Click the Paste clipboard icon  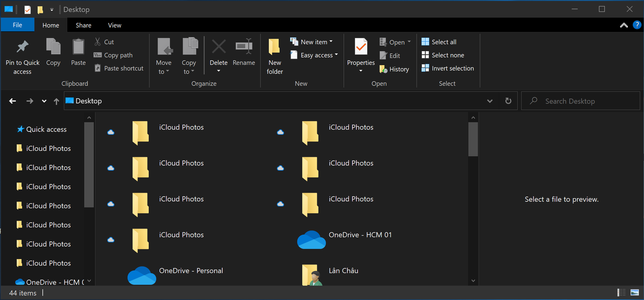(78, 46)
